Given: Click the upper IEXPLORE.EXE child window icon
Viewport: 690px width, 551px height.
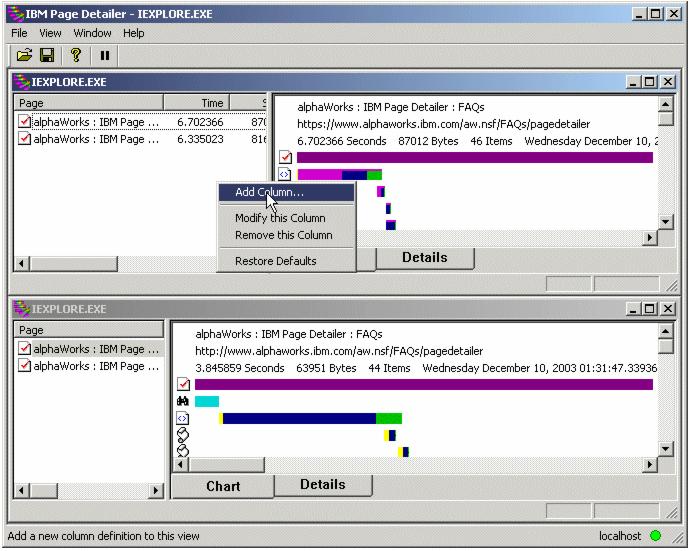Looking at the screenshot, I should (22, 82).
